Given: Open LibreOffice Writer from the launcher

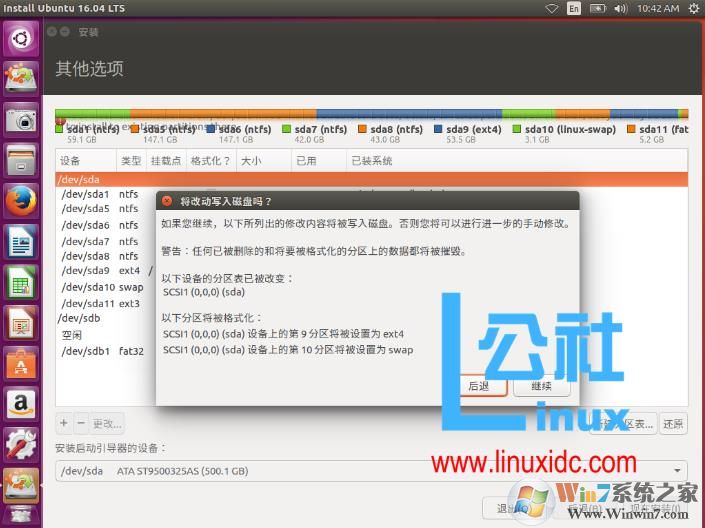Looking at the screenshot, I should pos(21,242).
